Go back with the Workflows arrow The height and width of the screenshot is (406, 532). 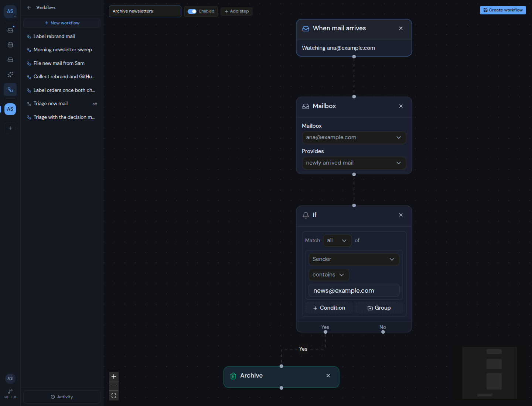pyautogui.click(x=29, y=7)
